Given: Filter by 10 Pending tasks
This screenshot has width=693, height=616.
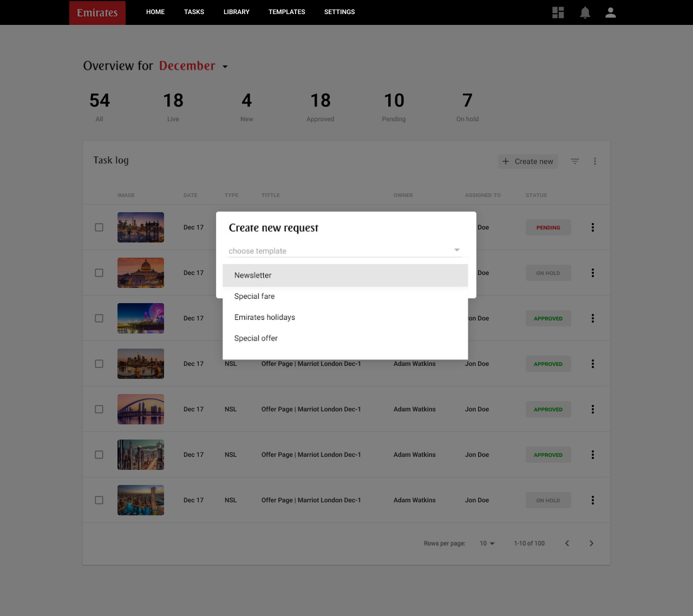Looking at the screenshot, I should point(394,107).
